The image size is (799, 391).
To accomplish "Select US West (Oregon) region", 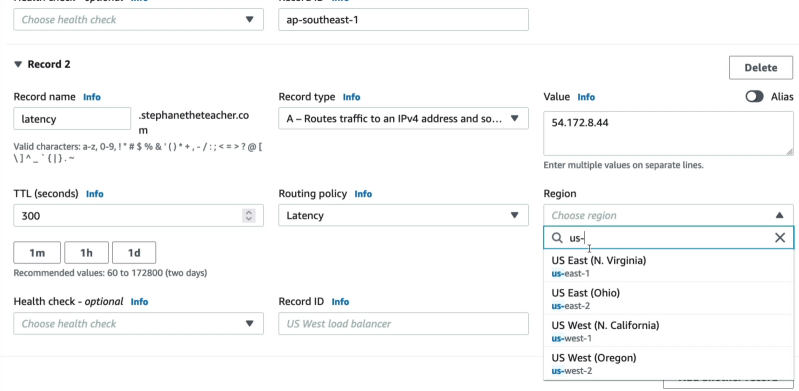I will click(668, 363).
